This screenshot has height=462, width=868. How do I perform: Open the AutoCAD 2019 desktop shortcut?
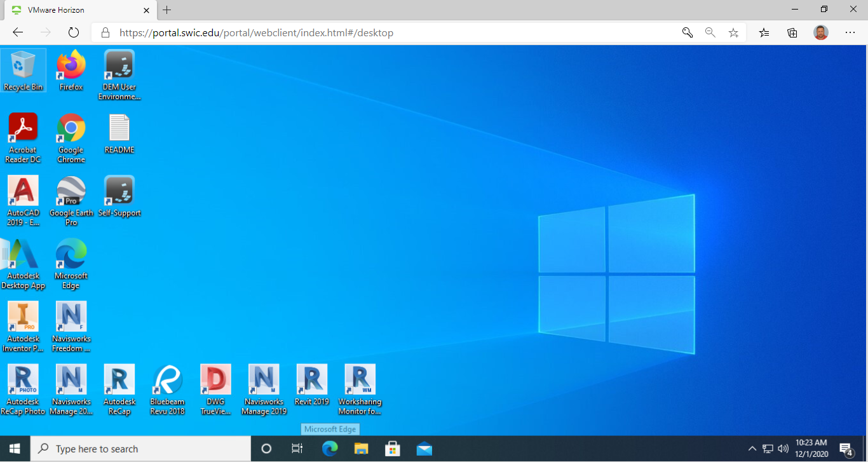pyautogui.click(x=24, y=191)
